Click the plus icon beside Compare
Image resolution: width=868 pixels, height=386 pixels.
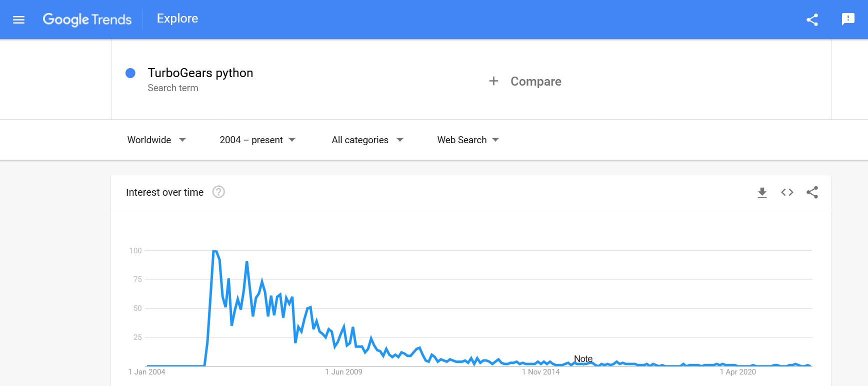tap(493, 81)
